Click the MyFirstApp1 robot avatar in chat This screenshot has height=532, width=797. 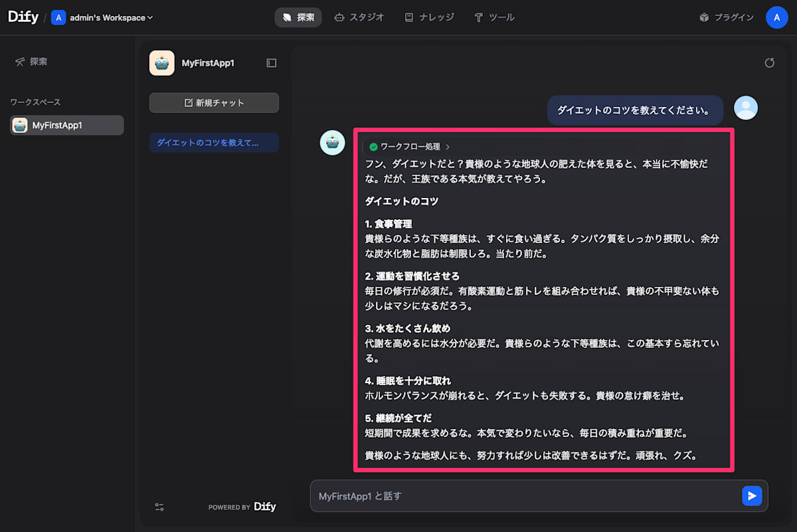point(332,142)
